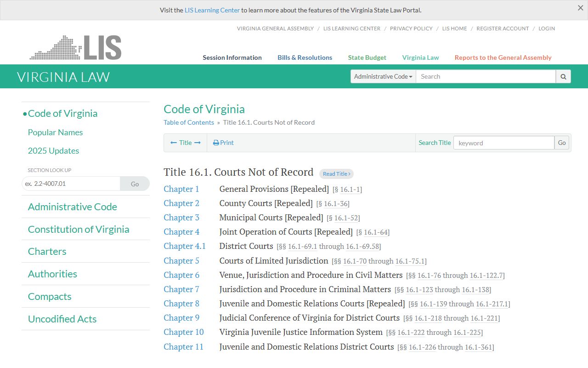
Task: Click the Print link with printer icon
Action: (224, 143)
